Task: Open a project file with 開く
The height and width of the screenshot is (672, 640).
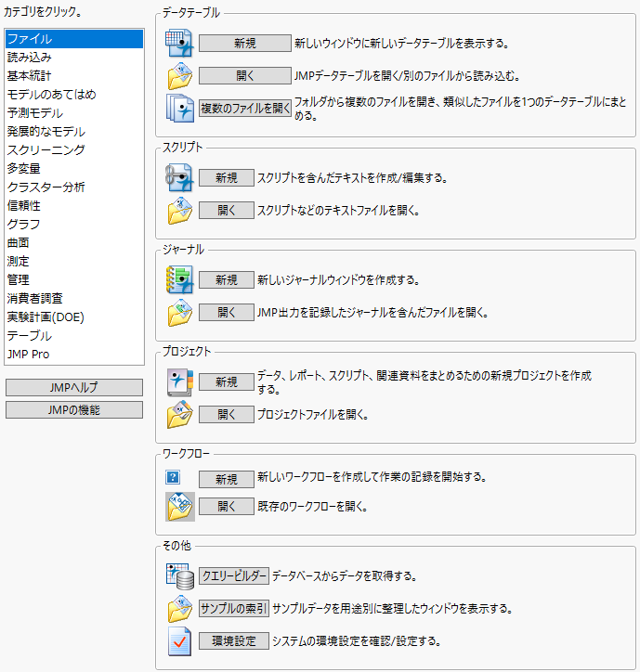Action: tap(227, 414)
